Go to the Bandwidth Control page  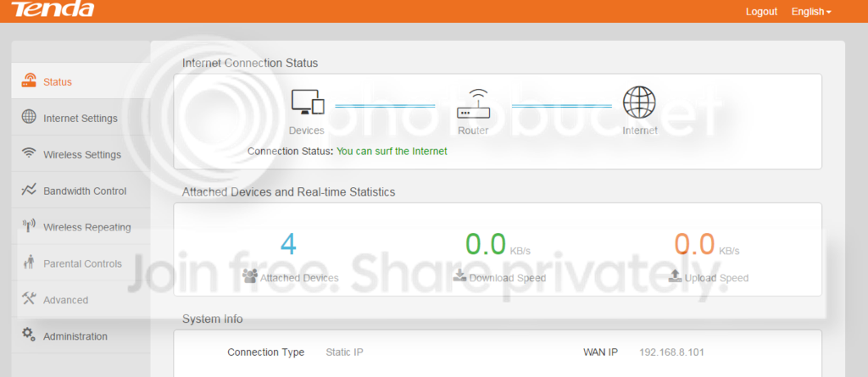(81, 190)
